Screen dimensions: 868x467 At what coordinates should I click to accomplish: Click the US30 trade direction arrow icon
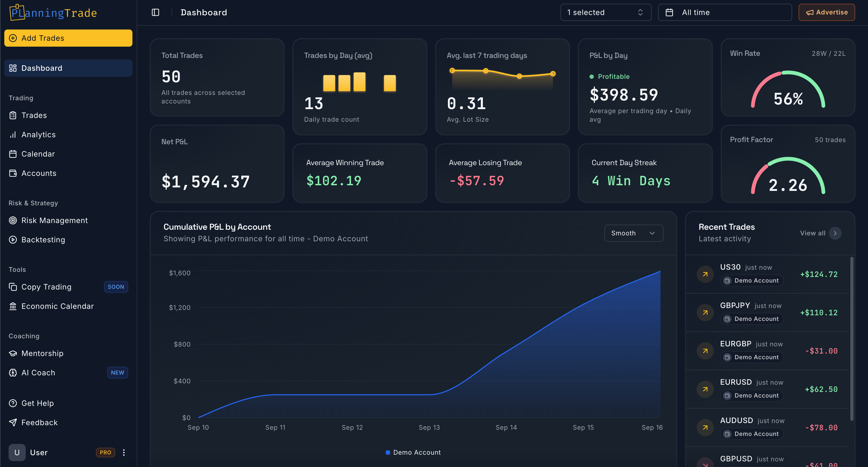(x=705, y=274)
